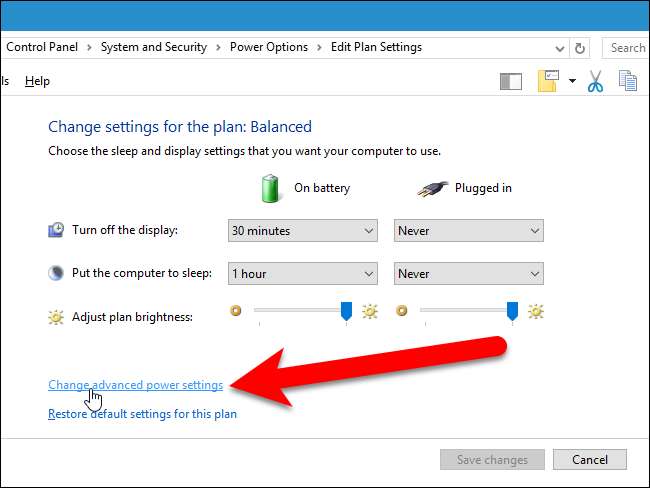
Task: Click the On battery brightness slider handle
Action: [346, 313]
